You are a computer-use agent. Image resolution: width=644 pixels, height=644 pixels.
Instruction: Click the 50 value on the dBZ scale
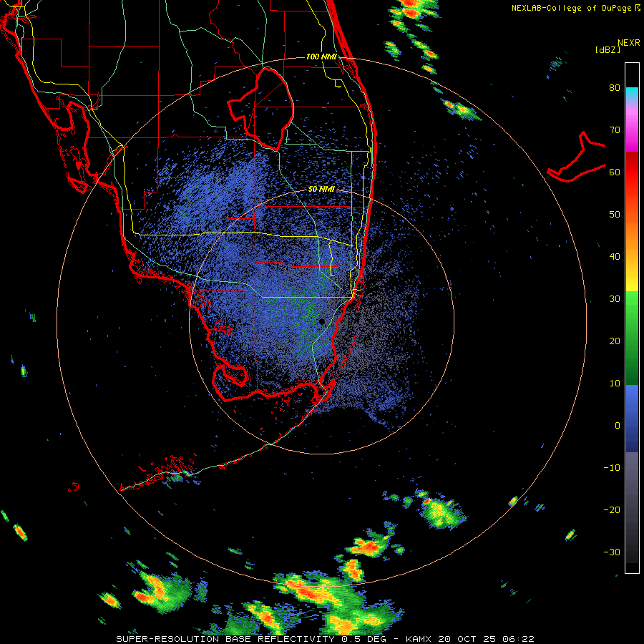pos(615,215)
